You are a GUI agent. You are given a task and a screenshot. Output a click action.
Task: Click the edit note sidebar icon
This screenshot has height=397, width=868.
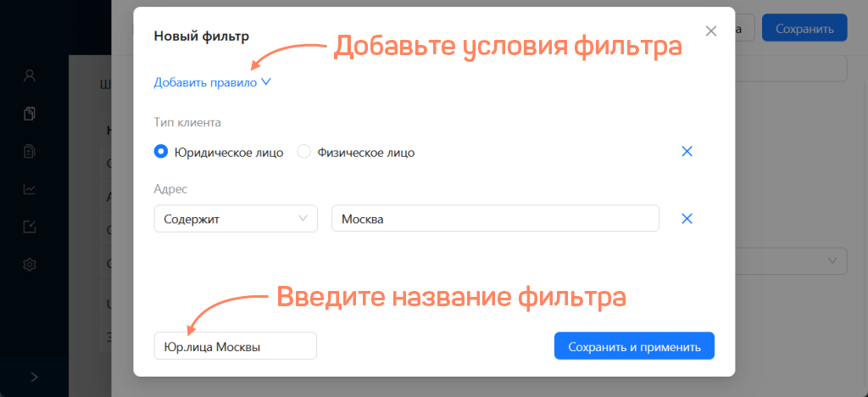(30, 226)
